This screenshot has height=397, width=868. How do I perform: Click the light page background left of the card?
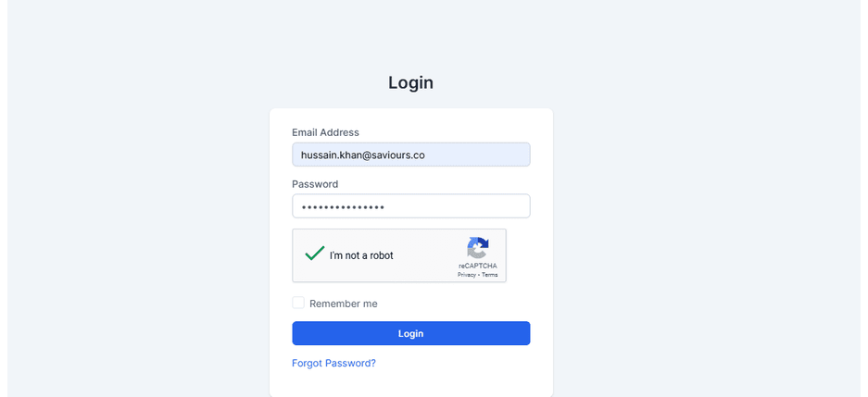point(139,231)
